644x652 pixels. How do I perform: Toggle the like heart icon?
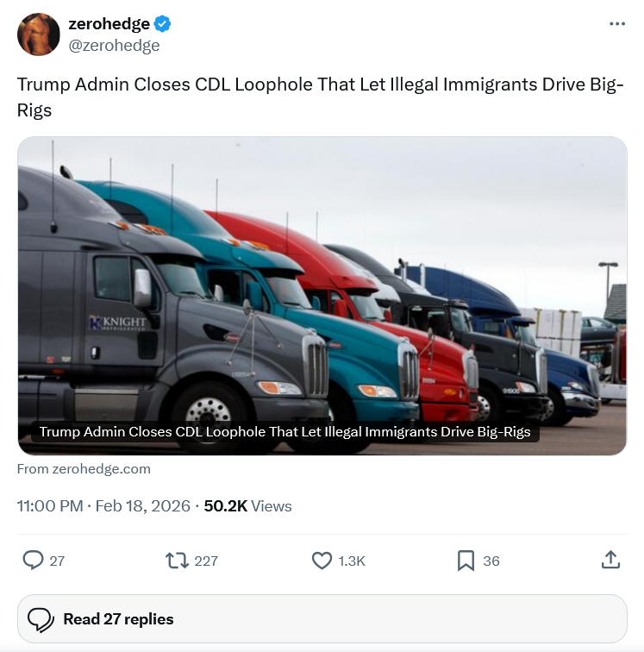tap(322, 560)
